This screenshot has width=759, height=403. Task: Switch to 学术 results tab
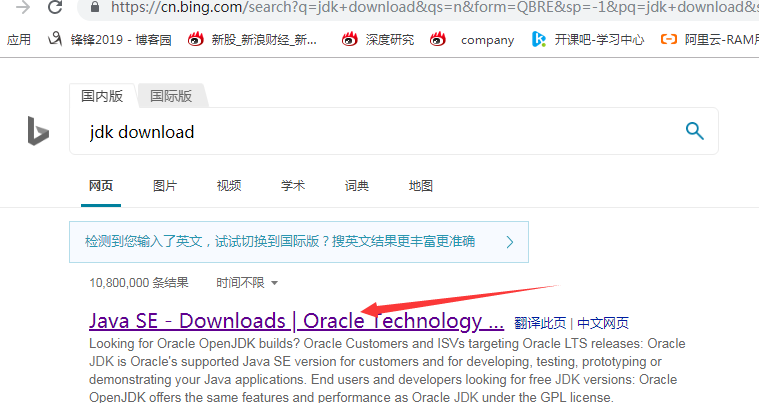coord(292,186)
